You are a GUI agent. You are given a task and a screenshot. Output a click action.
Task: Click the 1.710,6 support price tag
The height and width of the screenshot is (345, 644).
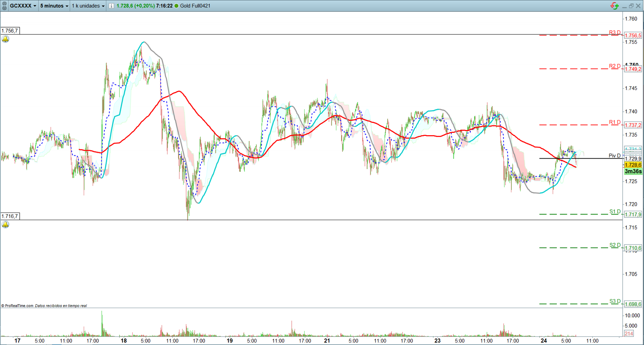(x=633, y=248)
